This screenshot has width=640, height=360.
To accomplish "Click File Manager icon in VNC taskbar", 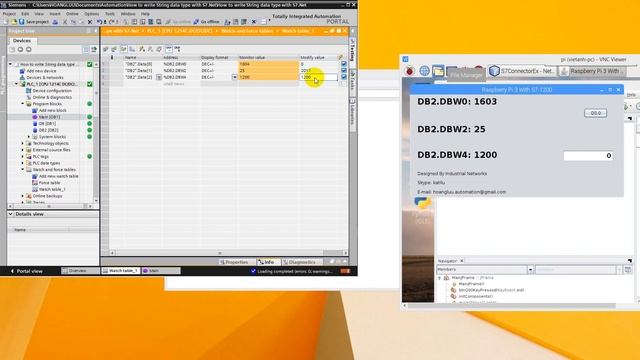I will click(438, 71).
